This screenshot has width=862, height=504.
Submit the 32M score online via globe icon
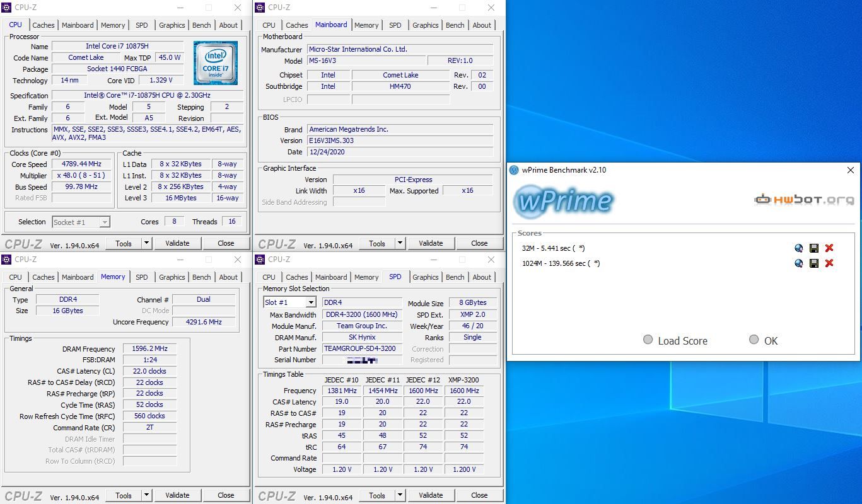pyautogui.click(x=799, y=248)
